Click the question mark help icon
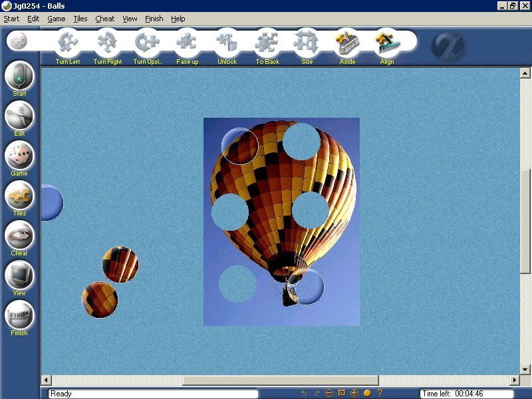Viewport: 532px width, 399px height. (x=379, y=393)
